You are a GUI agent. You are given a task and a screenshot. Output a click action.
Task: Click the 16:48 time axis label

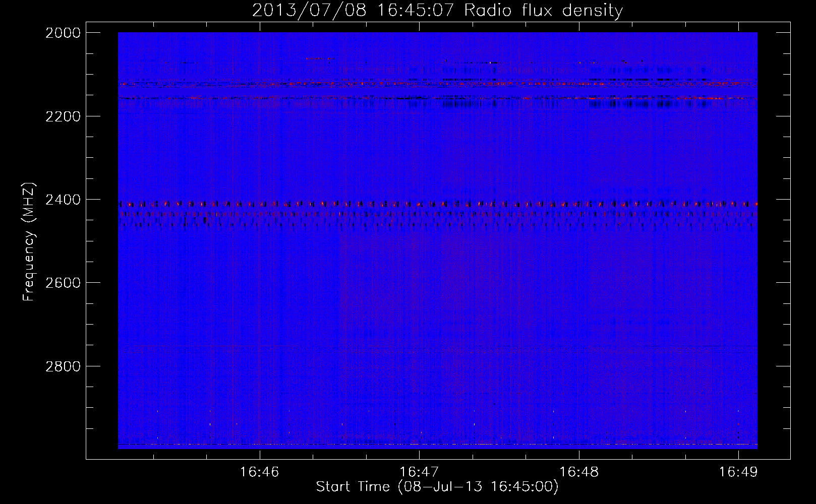tap(579, 472)
